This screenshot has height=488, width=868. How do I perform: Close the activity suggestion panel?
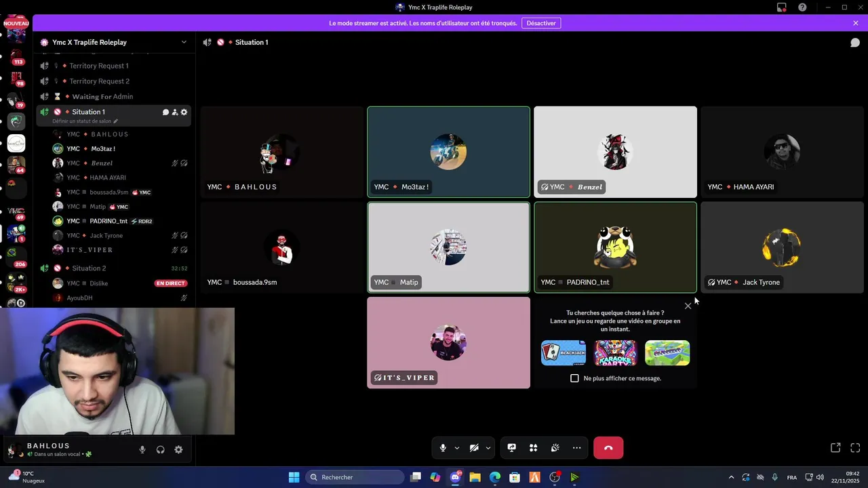tap(688, 306)
